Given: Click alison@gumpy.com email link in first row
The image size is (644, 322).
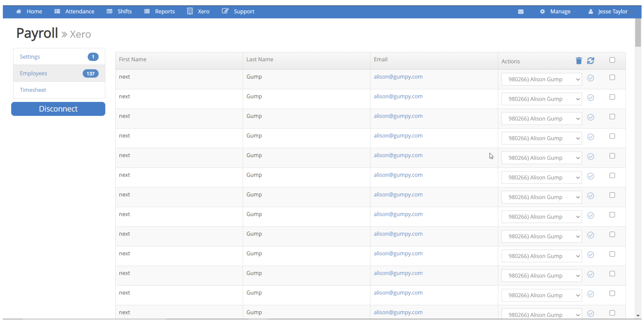Looking at the screenshot, I should tap(398, 77).
